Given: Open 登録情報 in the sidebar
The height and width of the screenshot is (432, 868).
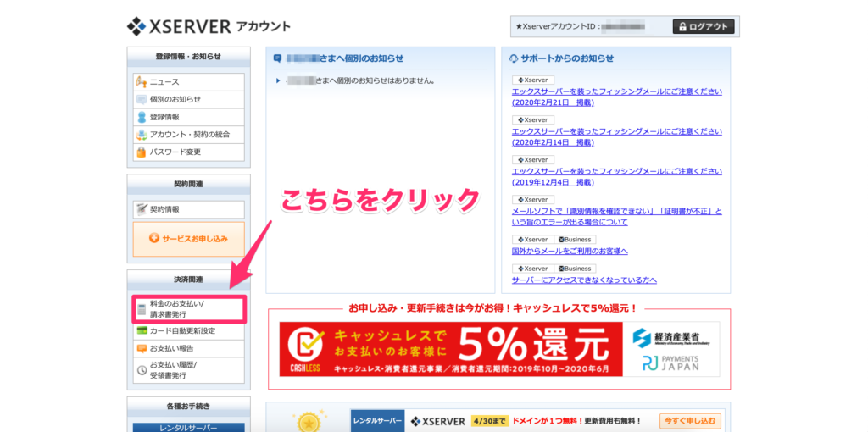Looking at the screenshot, I should (188, 117).
